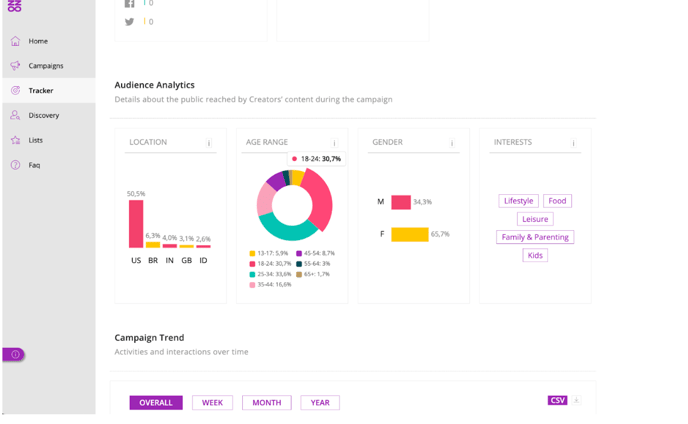Show info for the Location card
The width and height of the screenshot is (688, 424).
(209, 143)
